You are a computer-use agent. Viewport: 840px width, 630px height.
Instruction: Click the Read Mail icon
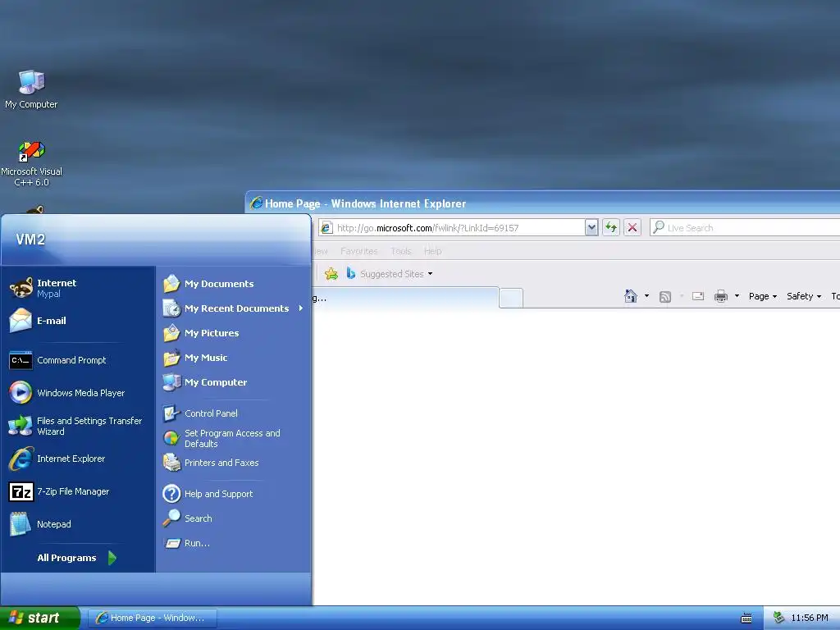[697, 295]
